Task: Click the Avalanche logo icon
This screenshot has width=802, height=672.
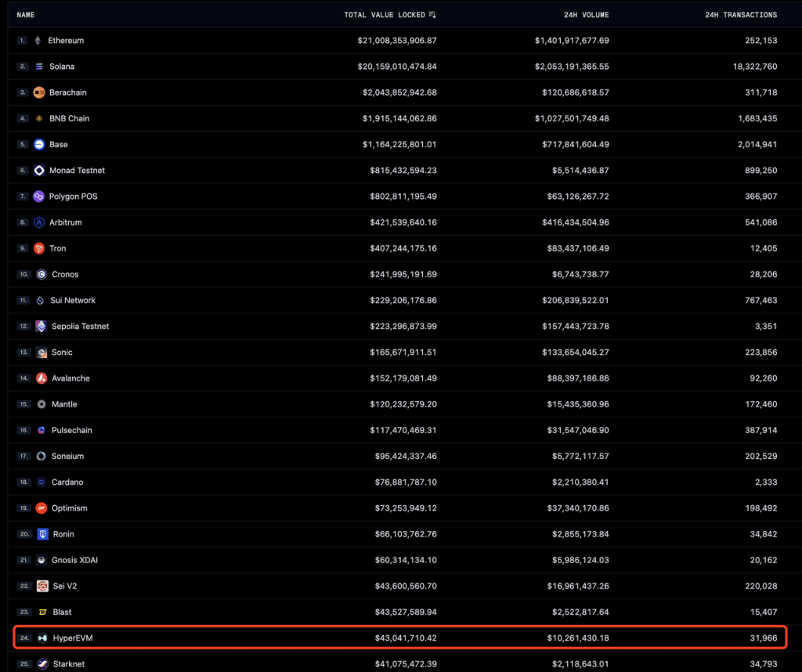Action: [42, 378]
